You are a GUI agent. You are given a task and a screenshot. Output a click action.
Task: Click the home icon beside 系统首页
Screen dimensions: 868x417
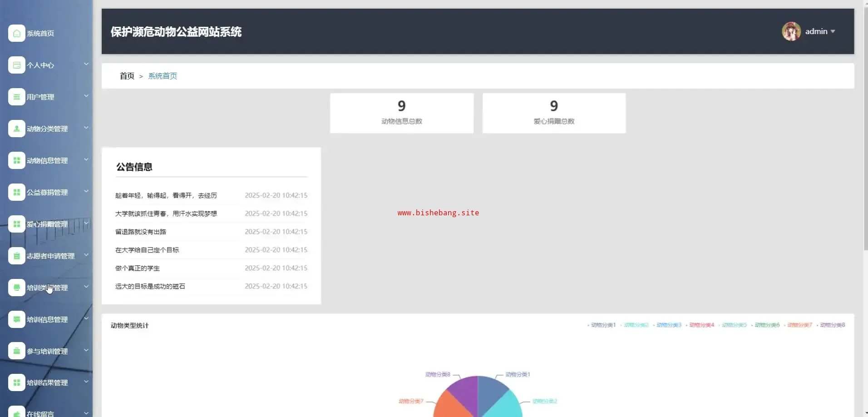pyautogui.click(x=17, y=33)
